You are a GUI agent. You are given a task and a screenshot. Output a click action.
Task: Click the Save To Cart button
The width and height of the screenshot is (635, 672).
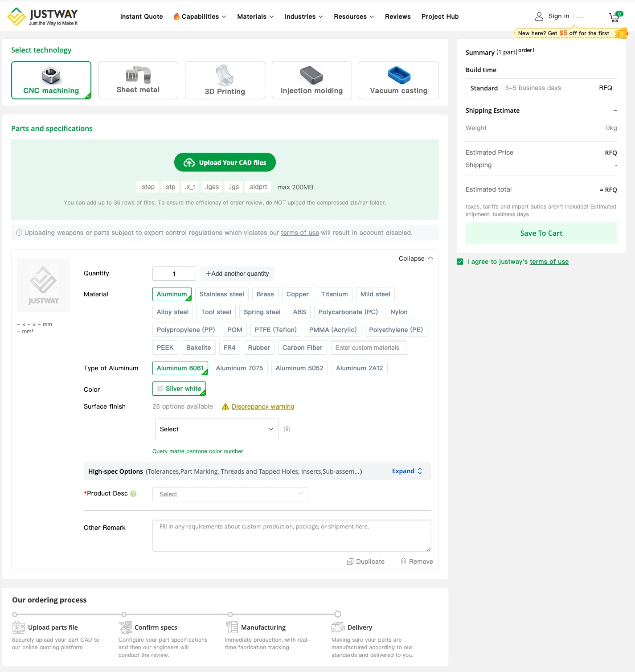pos(541,233)
